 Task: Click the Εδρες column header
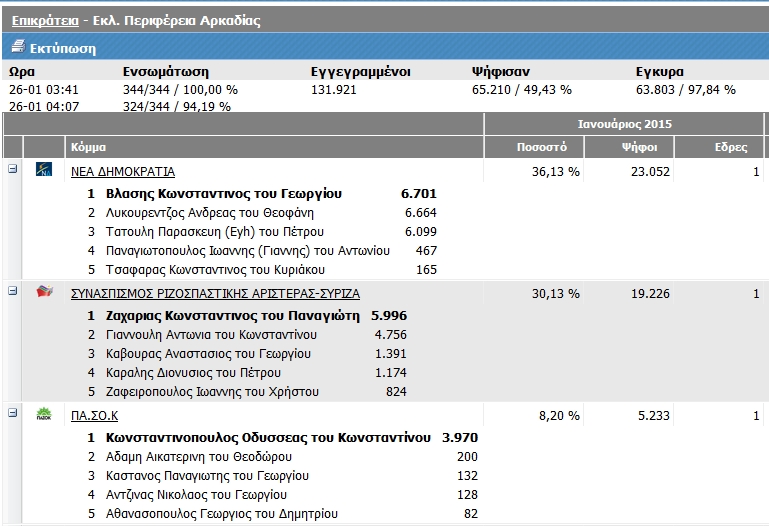pos(731,147)
